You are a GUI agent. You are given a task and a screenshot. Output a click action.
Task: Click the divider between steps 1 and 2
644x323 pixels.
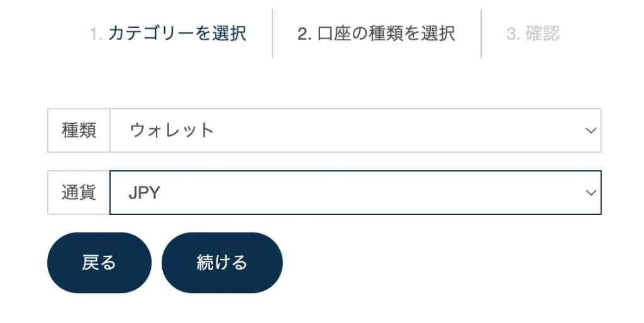[272, 33]
